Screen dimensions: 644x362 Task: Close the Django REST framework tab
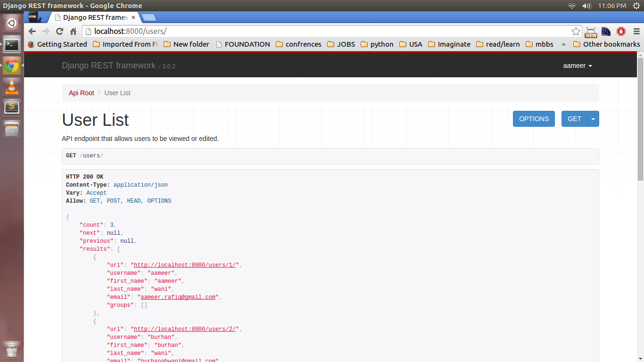133,17
